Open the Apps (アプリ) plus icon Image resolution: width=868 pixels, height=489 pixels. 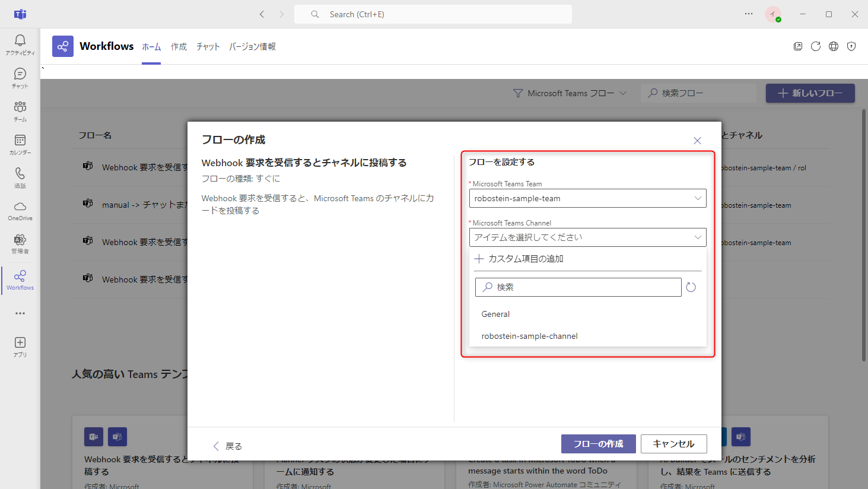20,347
